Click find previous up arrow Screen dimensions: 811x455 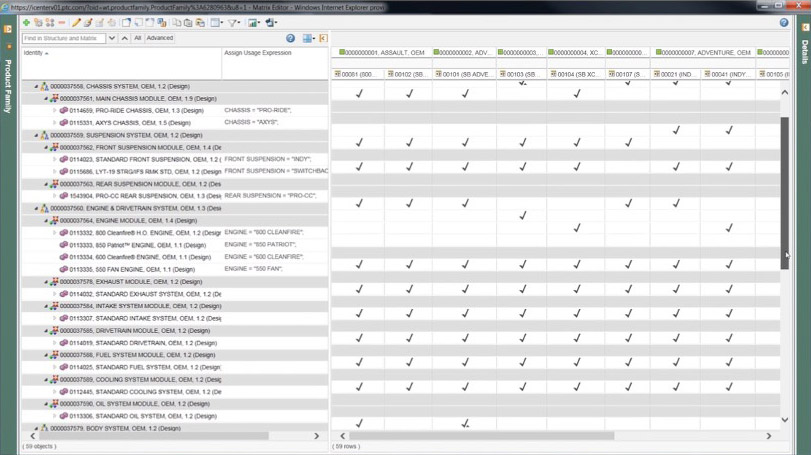[124, 38]
